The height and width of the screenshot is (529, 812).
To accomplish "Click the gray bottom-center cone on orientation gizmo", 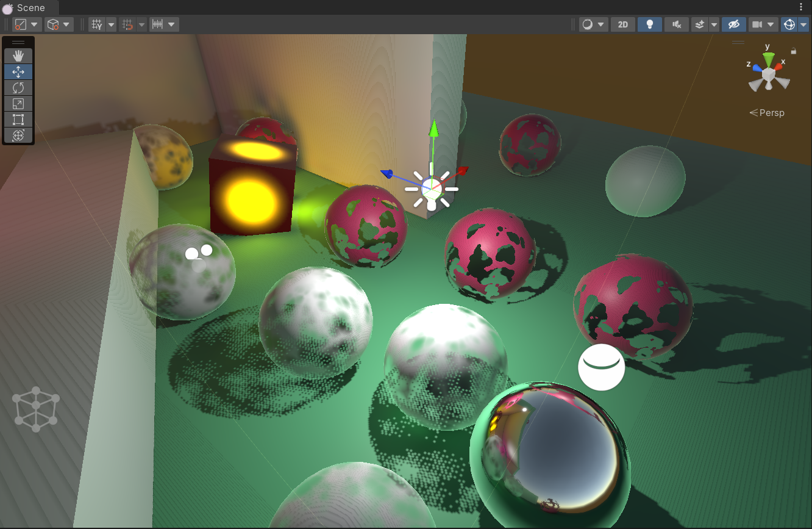I will click(x=769, y=87).
